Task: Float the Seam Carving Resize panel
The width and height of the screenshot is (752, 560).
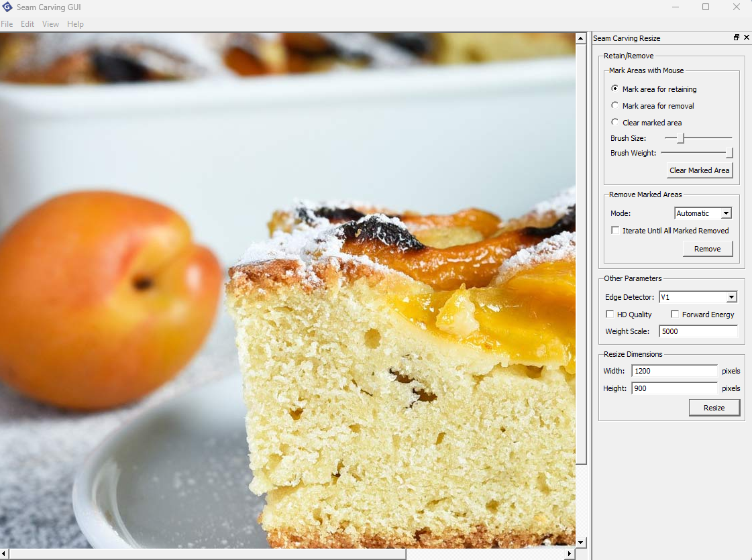Action: click(x=737, y=38)
